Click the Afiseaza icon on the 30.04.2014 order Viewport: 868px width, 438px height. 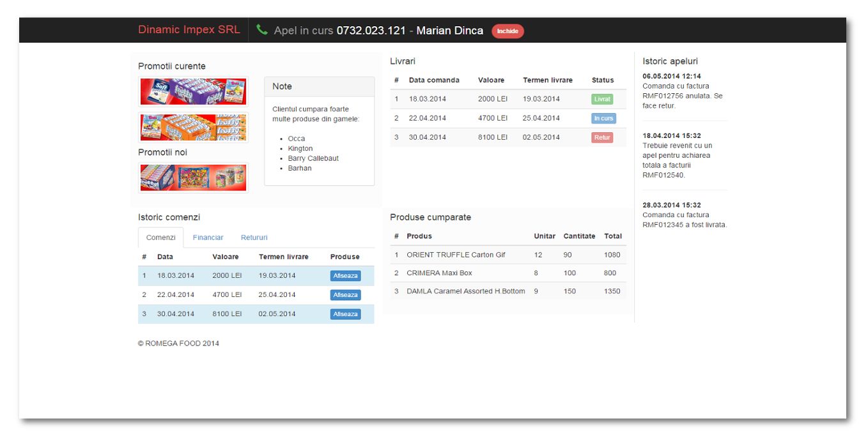345,313
